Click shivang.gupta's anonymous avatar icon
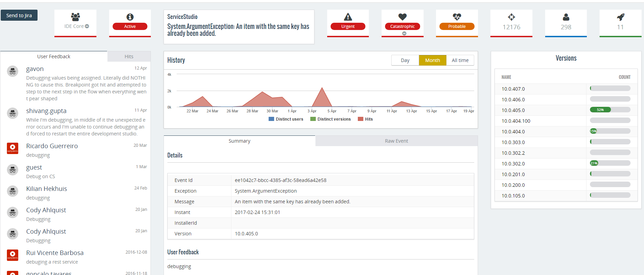Screen dimensions: 644x275 [x=13, y=113]
